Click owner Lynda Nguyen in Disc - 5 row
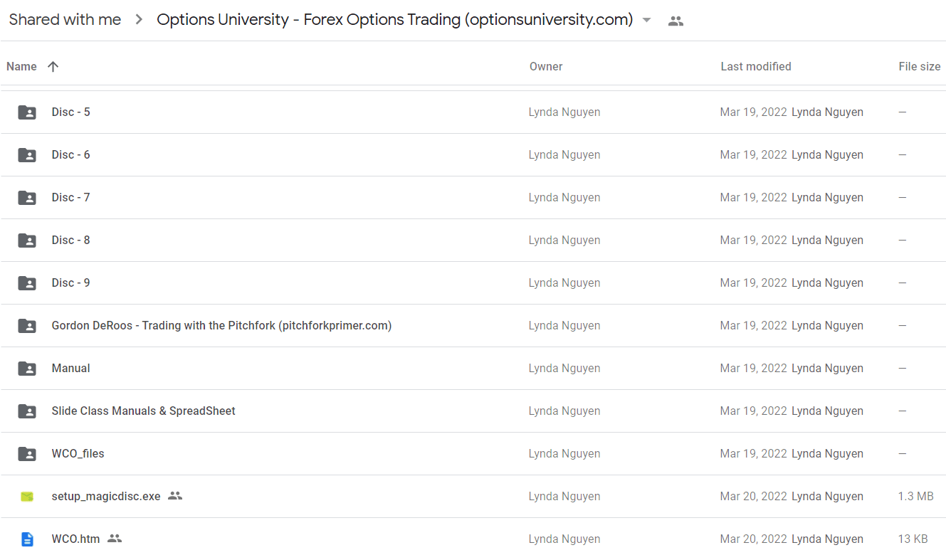946x560 pixels. click(x=564, y=112)
